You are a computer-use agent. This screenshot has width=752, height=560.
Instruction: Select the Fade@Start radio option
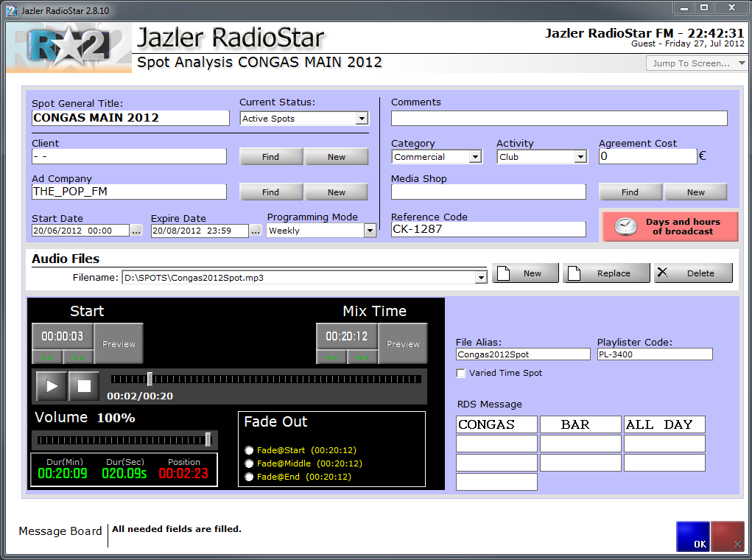[x=250, y=450]
